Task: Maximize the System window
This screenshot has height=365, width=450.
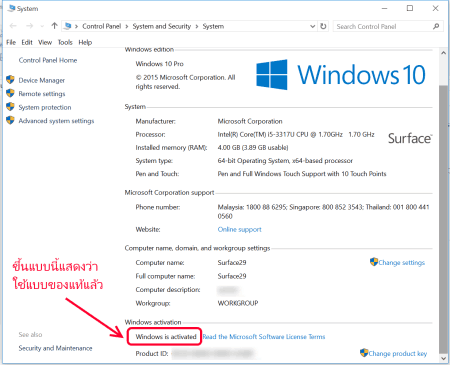Action: pyautogui.click(x=410, y=8)
